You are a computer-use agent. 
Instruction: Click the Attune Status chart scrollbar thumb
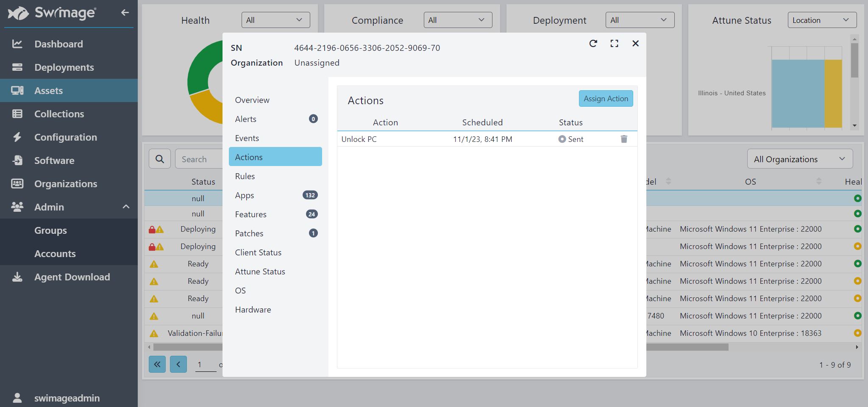[x=854, y=60]
